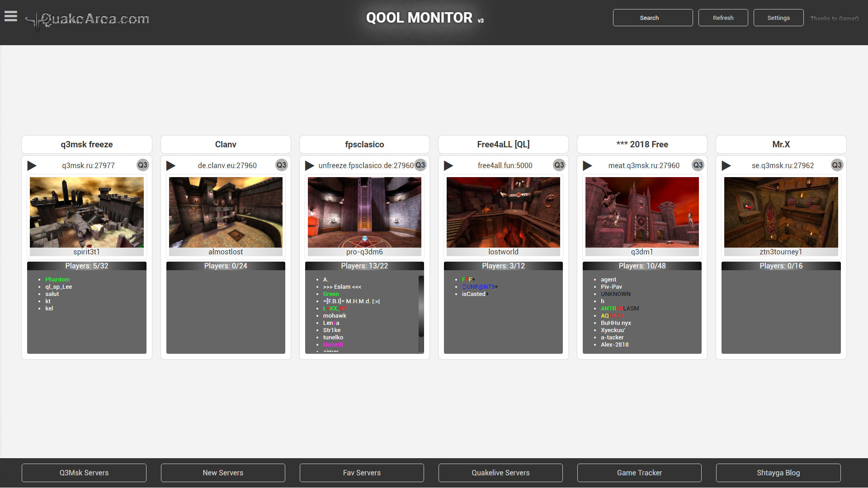The image size is (868, 488).
Task: Click q3msk freeze server title
Action: click(x=87, y=145)
